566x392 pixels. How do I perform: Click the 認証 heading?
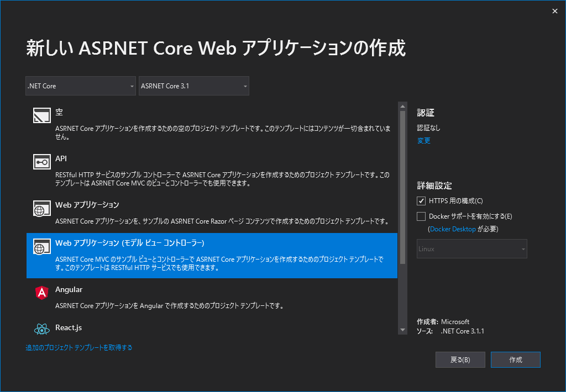click(x=426, y=113)
